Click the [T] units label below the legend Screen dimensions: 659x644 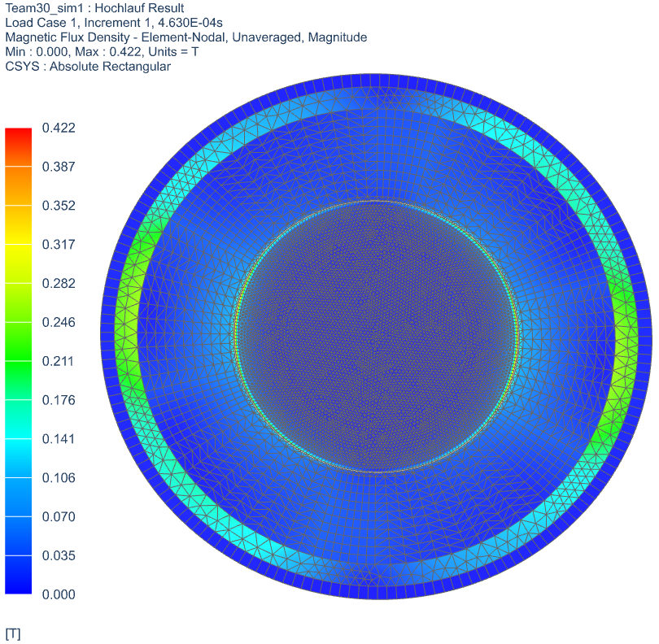pyautogui.click(x=13, y=633)
